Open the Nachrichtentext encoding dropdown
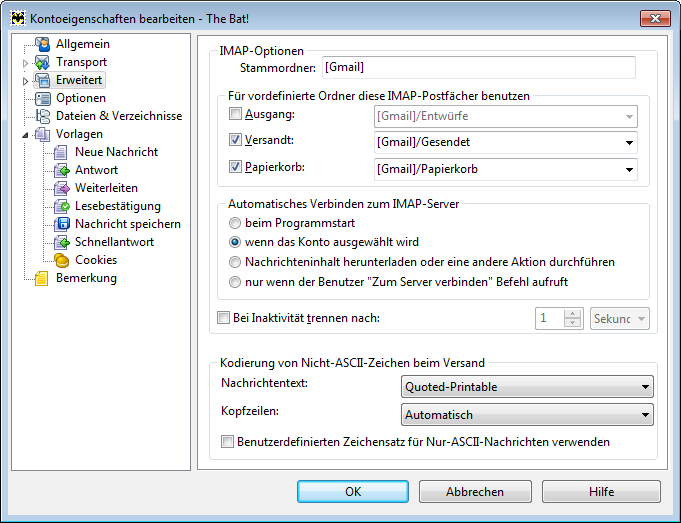This screenshot has height=523, width=681. 527,387
